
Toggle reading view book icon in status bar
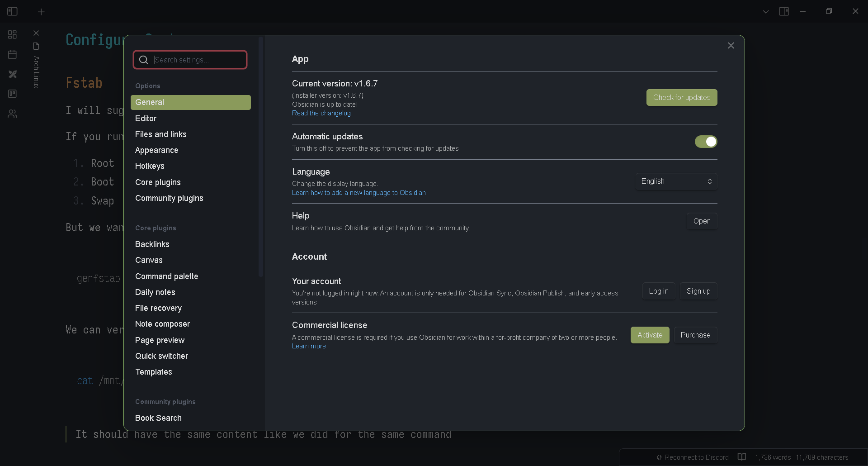click(x=742, y=457)
